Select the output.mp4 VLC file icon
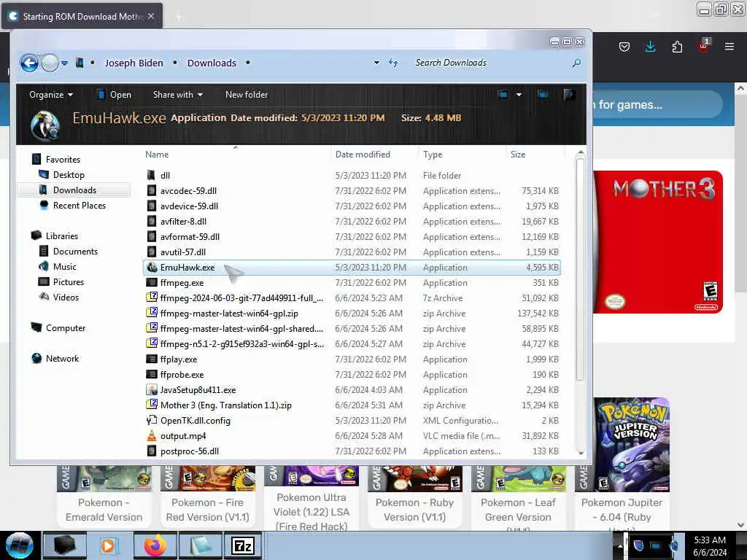Viewport: 747px width, 560px height. 152,435
